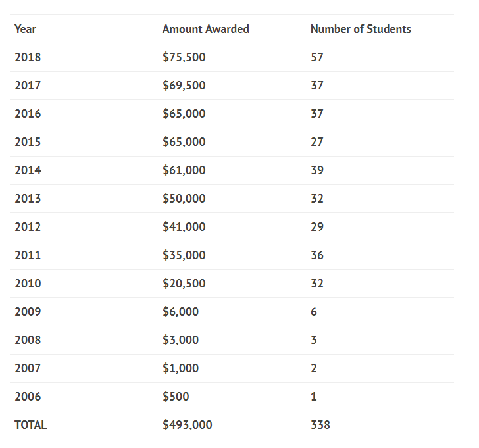Select the 2016 year cell
The image size is (479, 448).
pos(28,114)
